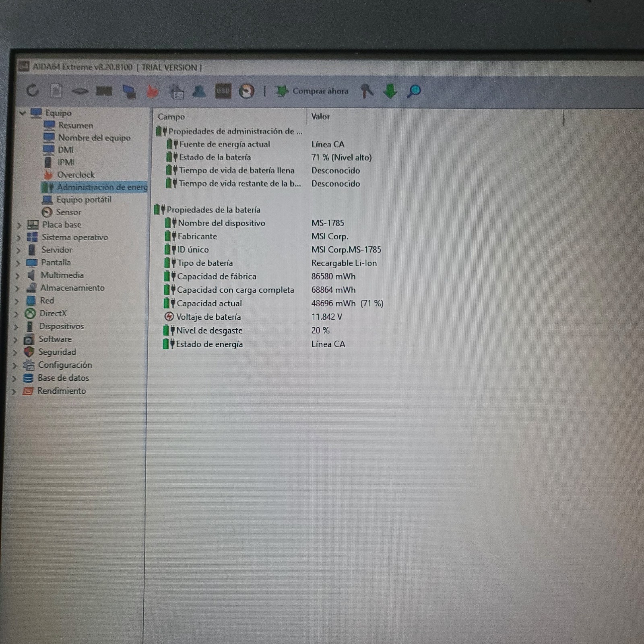Image resolution: width=644 pixels, height=644 pixels.
Task: Click the Seguridad shield icon
Action: pyautogui.click(x=29, y=352)
